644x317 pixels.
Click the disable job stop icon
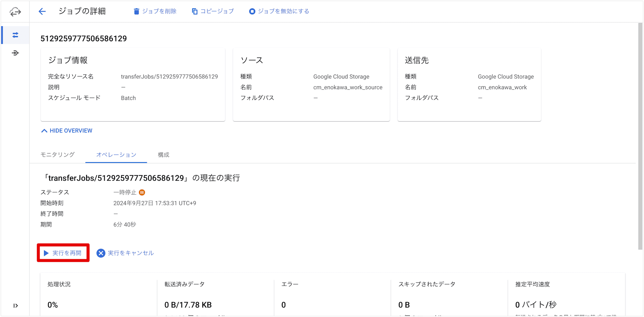pyautogui.click(x=252, y=11)
